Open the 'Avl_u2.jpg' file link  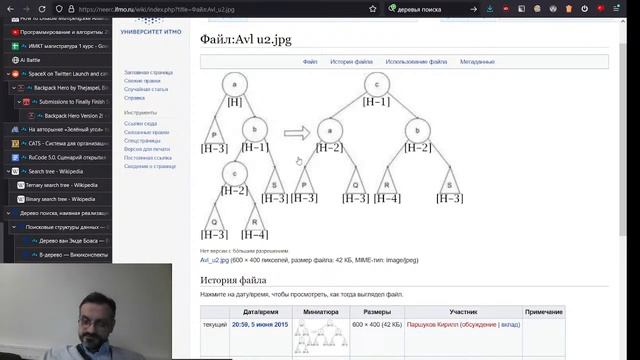coord(214,260)
